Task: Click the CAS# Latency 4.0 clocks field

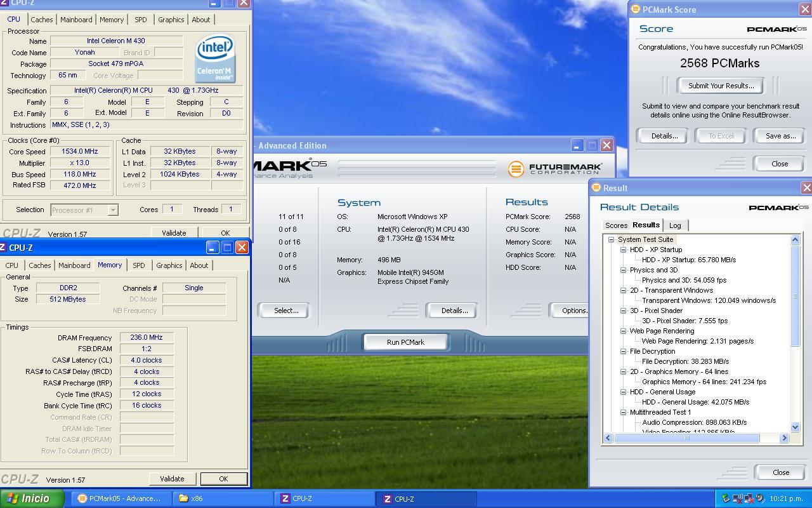Action: pyautogui.click(x=147, y=360)
